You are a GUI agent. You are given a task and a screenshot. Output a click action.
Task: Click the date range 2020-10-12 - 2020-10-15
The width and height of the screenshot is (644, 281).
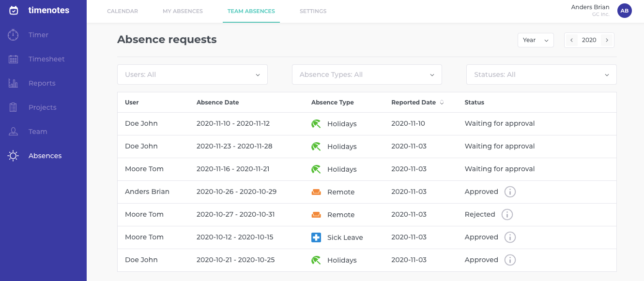(235, 237)
